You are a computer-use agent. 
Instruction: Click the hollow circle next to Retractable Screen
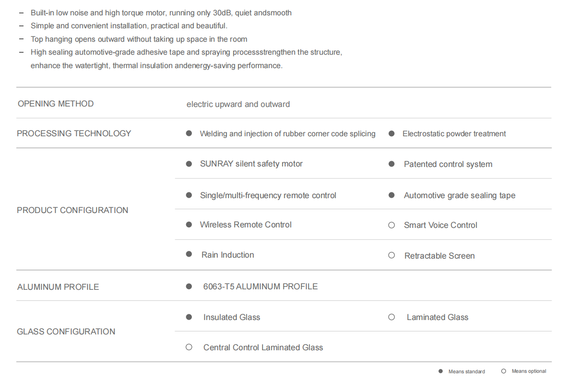(392, 255)
